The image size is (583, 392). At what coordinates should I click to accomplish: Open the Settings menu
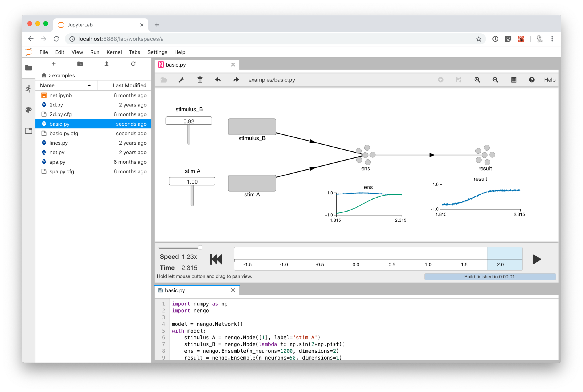click(x=157, y=52)
